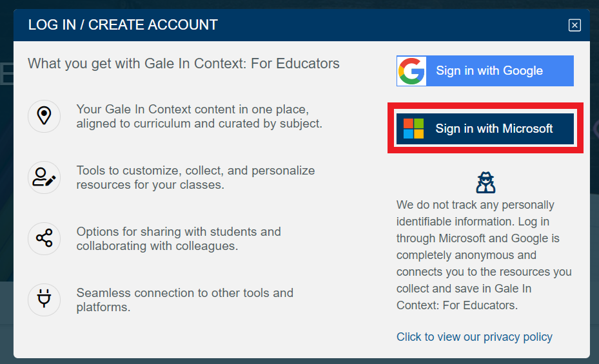This screenshot has width=599, height=364.
Task: Click the LOG IN / CREATE ACCOUNT title
Action: (x=123, y=24)
